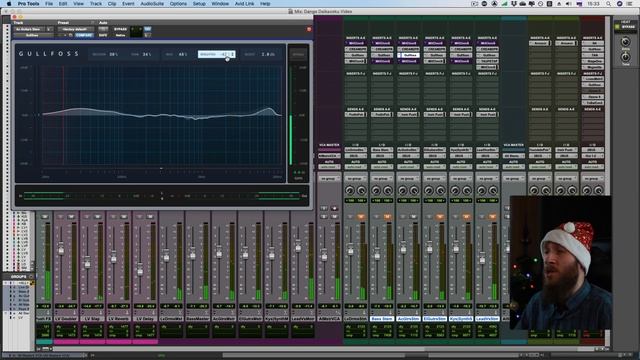The height and width of the screenshot is (360, 640).
Task: Click the plugin target icon
Action: [x=309, y=29]
